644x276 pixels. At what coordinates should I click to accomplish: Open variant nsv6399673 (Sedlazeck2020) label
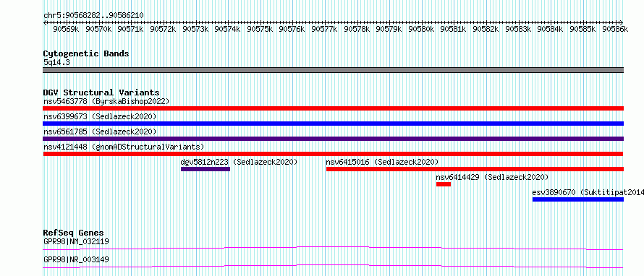tap(100, 116)
